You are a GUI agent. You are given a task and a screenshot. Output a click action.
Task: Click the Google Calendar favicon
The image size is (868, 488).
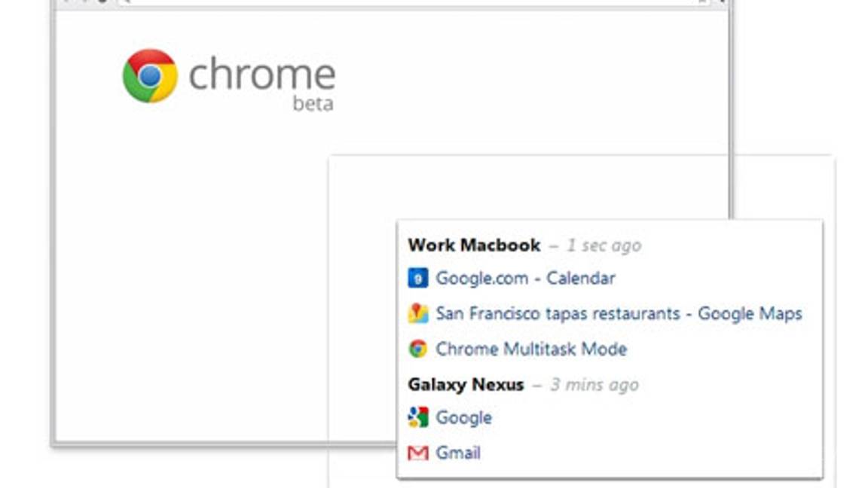coord(418,279)
